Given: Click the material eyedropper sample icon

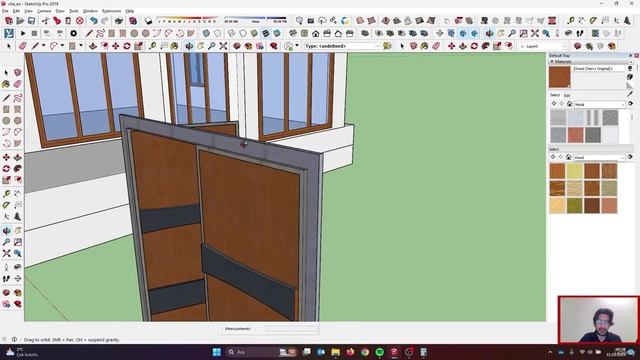Looking at the screenshot, I should (x=630, y=94).
